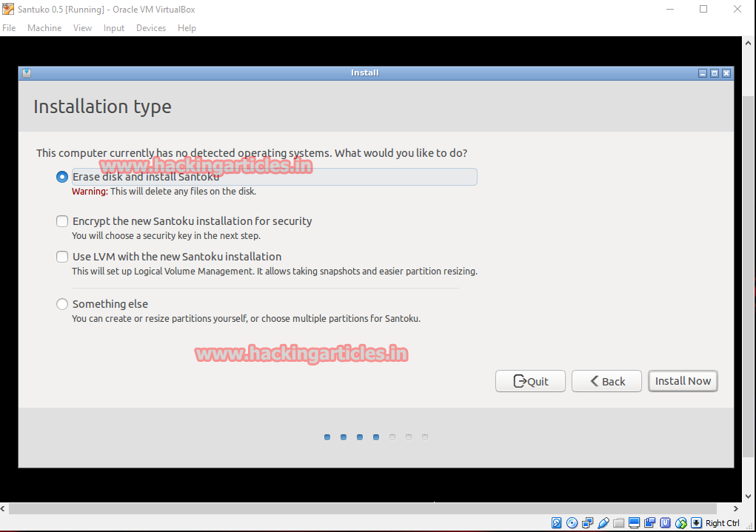Click the horizontal scrollbar right arrow
Viewport: 756px width, 532px height.
click(736, 508)
